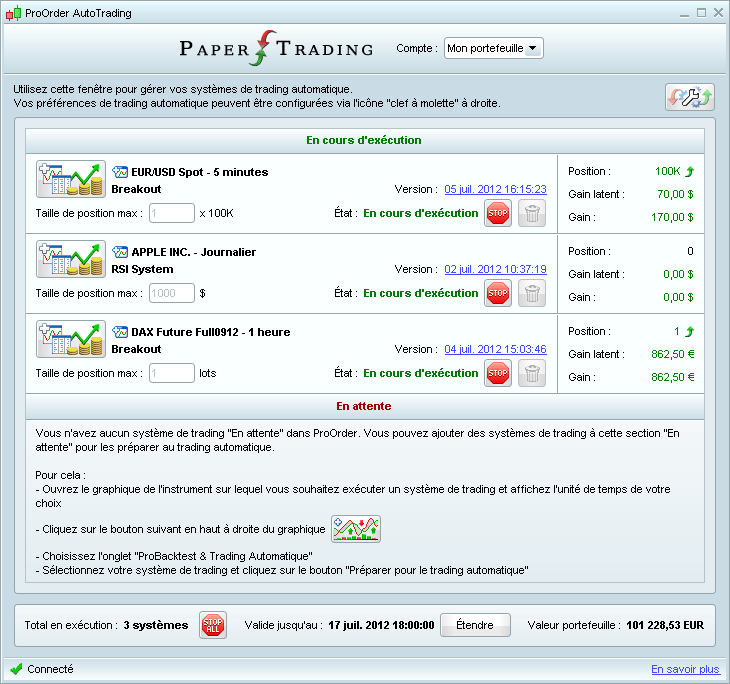Delete the EUR/USD Spot system via trash icon
The width and height of the screenshot is (730, 684).
(532, 213)
